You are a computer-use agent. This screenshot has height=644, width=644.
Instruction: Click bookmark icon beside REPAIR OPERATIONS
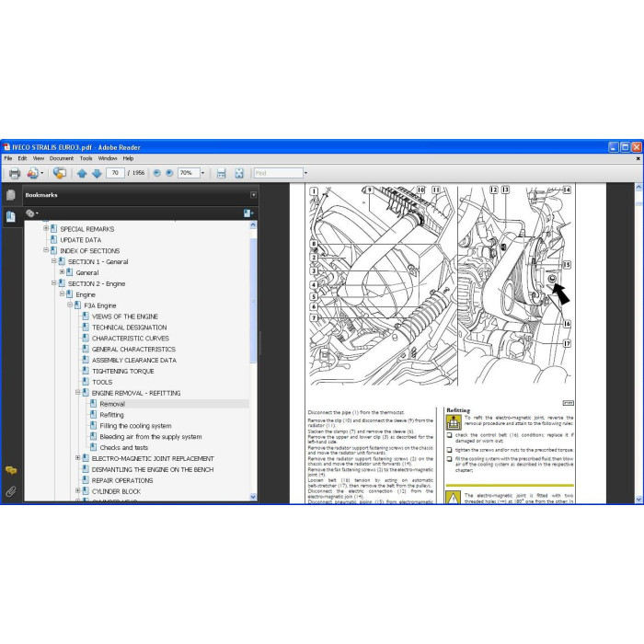click(86, 479)
